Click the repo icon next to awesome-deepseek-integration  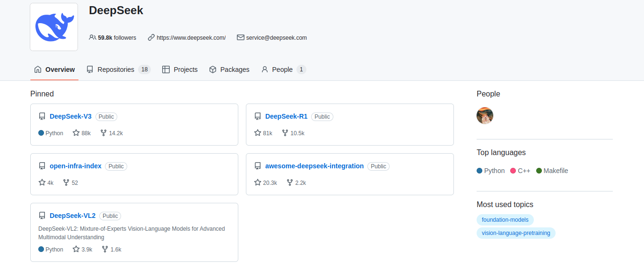258,166
